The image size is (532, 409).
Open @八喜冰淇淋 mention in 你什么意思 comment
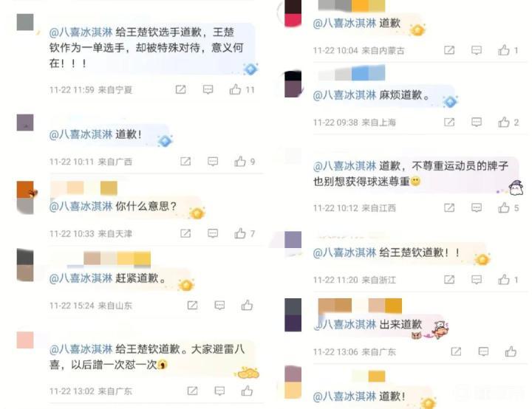[x=81, y=206]
